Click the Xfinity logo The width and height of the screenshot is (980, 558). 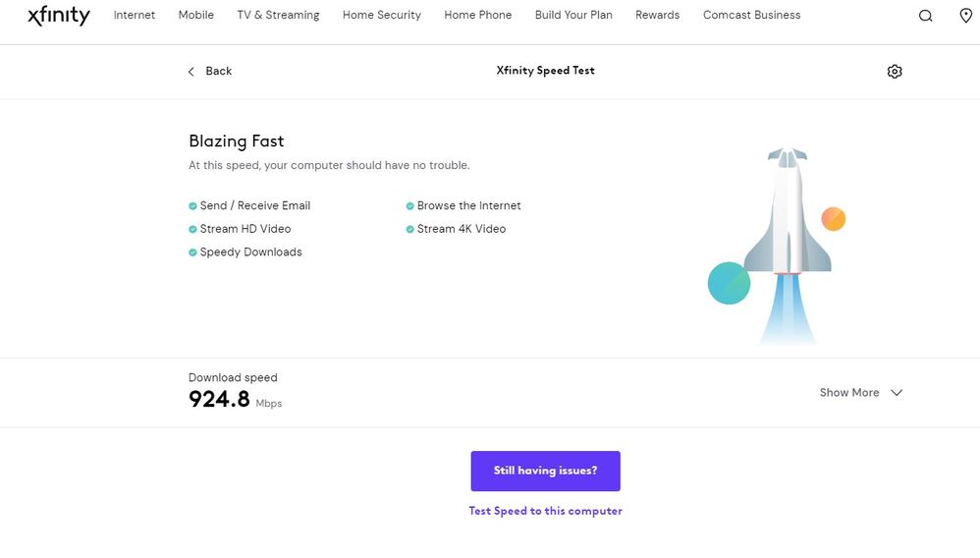click(x=59, y=15)
